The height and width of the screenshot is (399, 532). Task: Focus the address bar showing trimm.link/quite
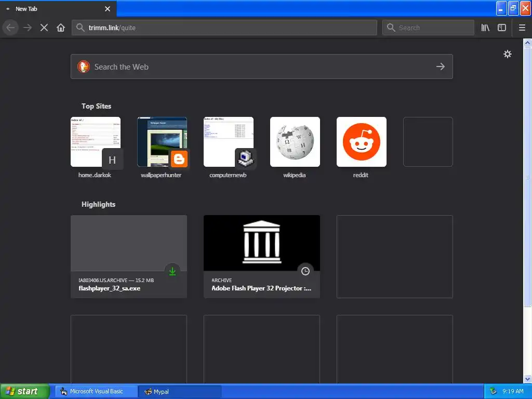coord(224,28)
